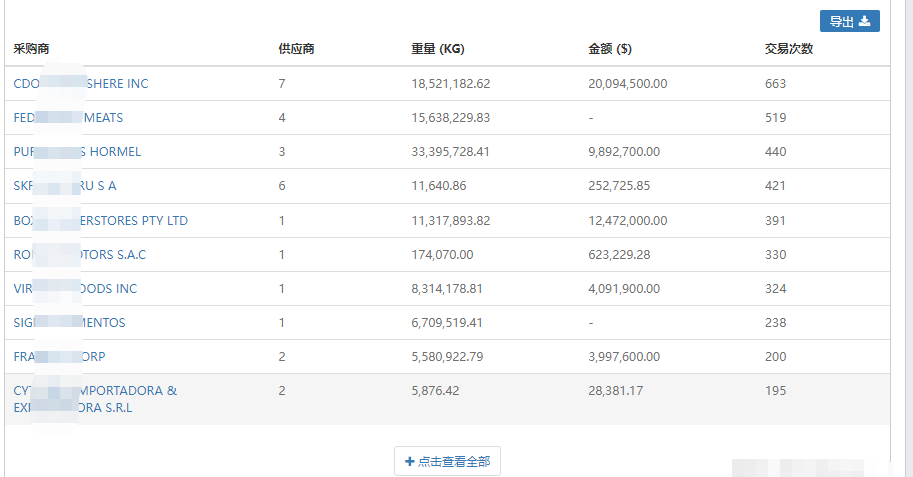Select the weight value 5,580,922.79

[x=447, y=356]
